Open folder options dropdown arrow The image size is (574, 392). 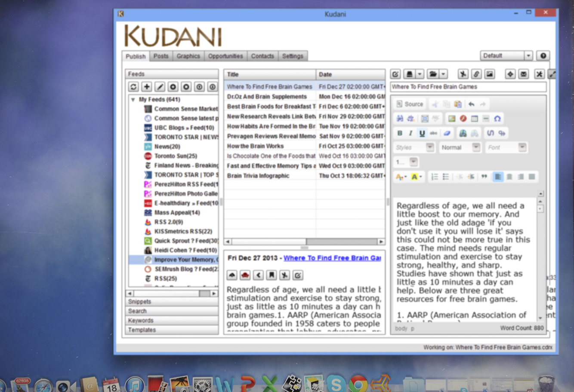[444, 74]
